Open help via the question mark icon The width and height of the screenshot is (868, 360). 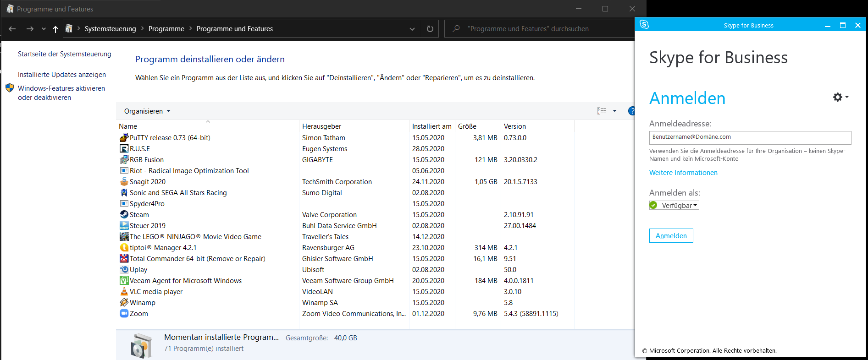631,111
